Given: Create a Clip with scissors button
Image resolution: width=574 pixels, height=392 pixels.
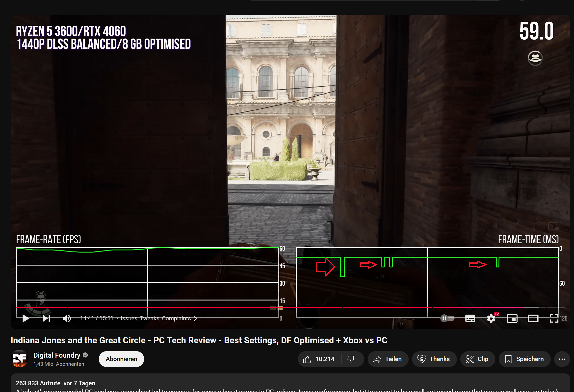Looking at the screenshot, I should [477, 359].
